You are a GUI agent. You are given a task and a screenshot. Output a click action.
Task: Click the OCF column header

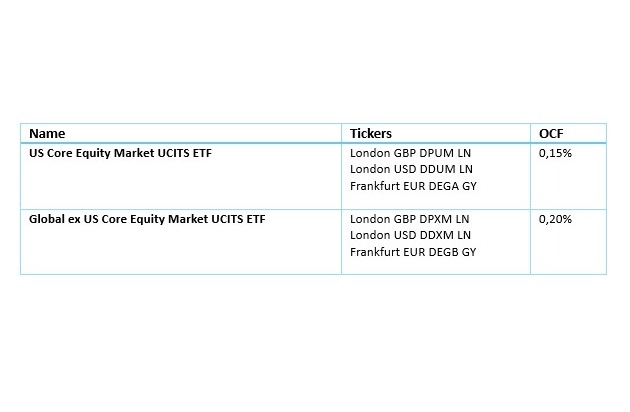[x=550, y=133]
